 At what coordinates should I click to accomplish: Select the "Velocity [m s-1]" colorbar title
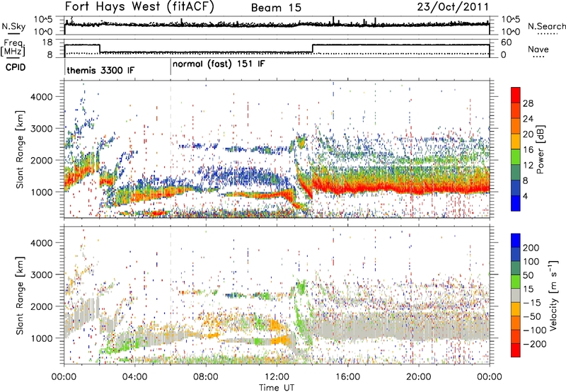click(553, 295)
